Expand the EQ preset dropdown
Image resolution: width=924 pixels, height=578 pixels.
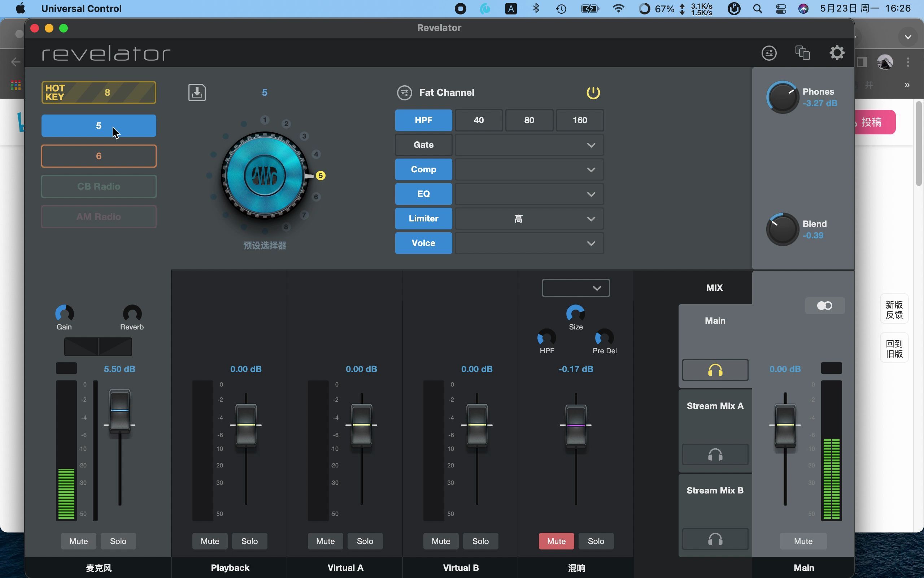tap(529, 194)
